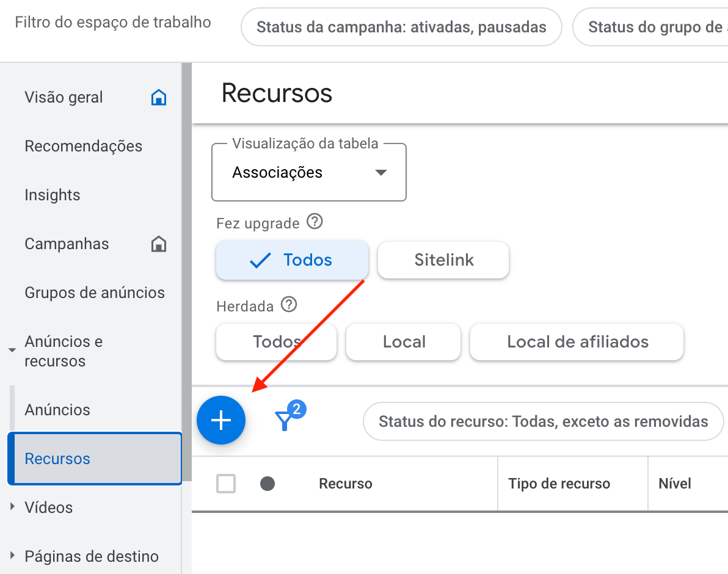Viewport: 728px width, 574px height.
Task: Click the gray status dot column header
Action: pos(268,484)
